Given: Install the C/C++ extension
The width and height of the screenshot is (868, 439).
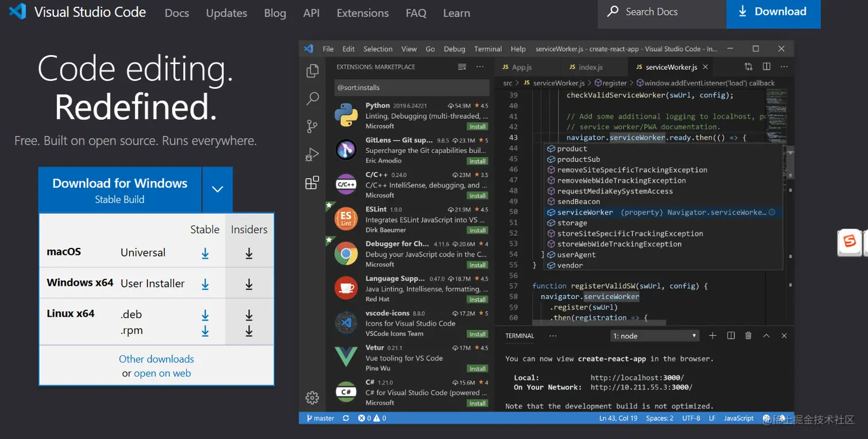Looking at the screenshot, I should (x=477, y=196).
